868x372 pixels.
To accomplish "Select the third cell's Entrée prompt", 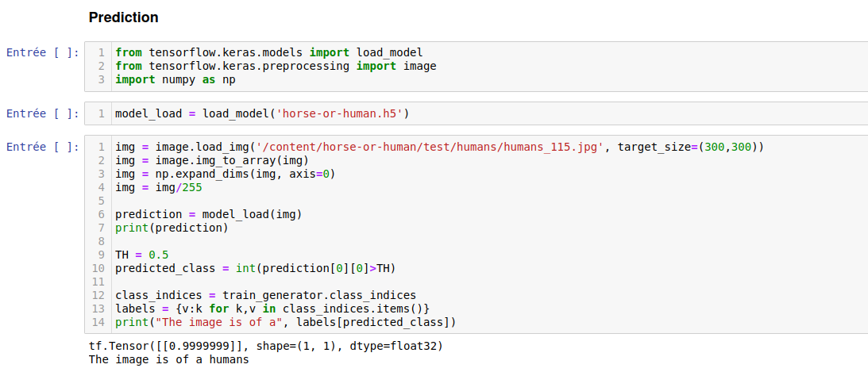I will [x=43, y=147].
